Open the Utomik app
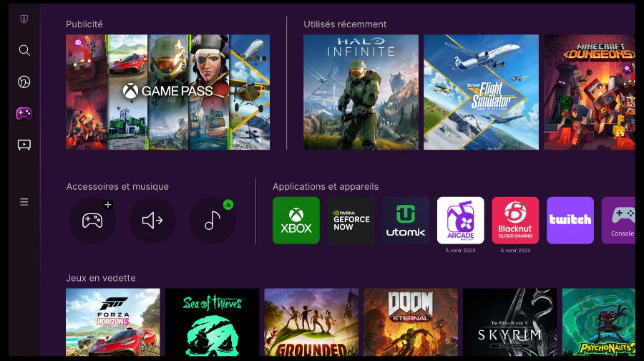Viewport: 644px width, 361px height. point(406,221)
